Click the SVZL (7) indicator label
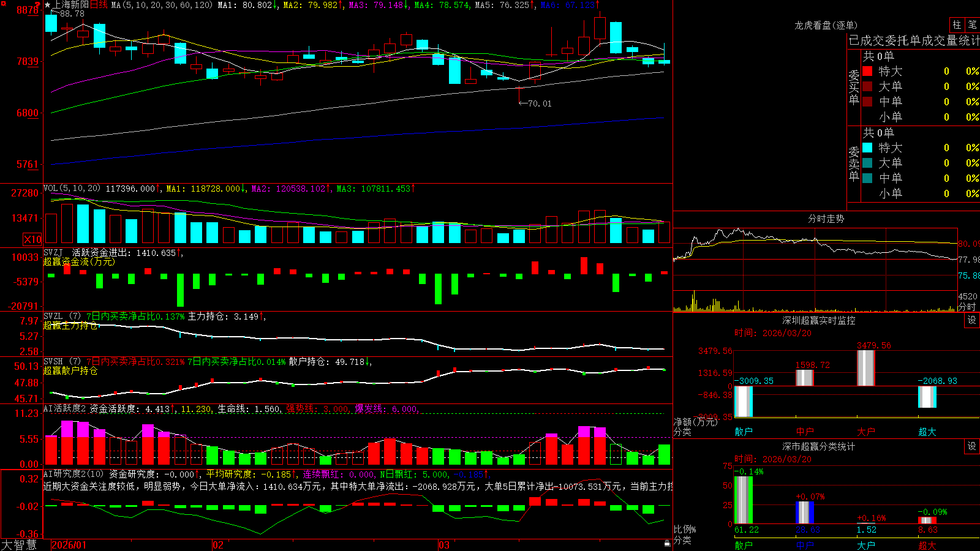Screen dimensions: 980x551 (x=62, y=317)
